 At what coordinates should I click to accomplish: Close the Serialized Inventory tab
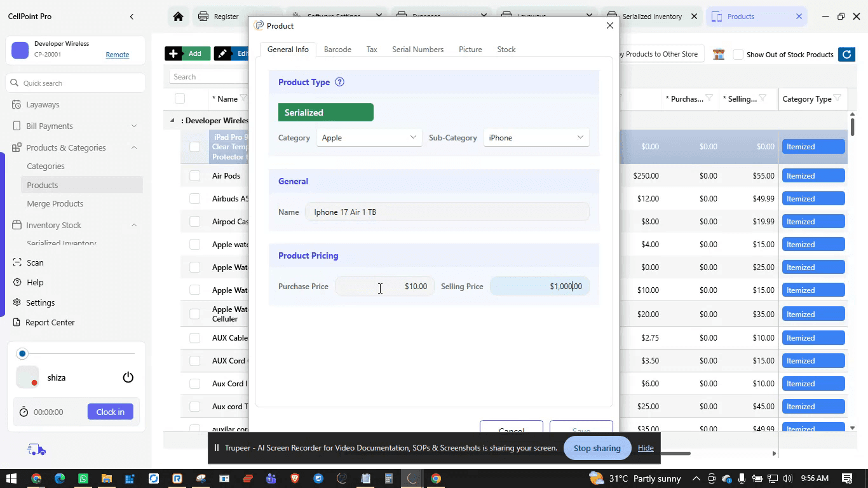[695, 17]
